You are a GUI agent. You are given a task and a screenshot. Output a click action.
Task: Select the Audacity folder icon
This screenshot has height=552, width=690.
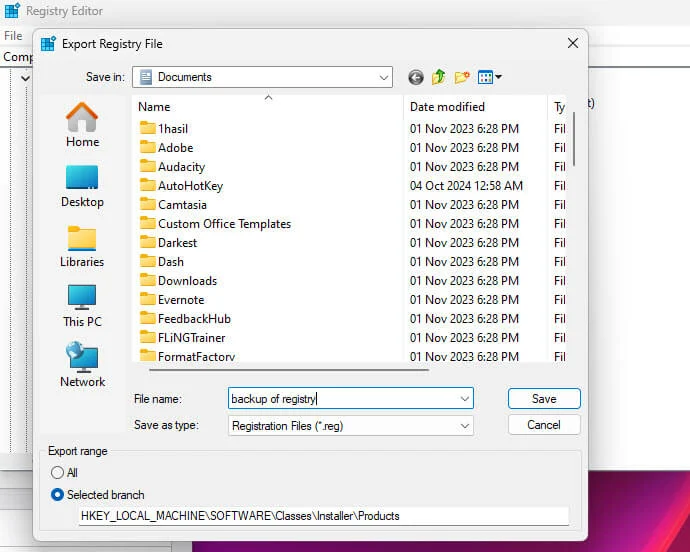click(x=148, y=166)
